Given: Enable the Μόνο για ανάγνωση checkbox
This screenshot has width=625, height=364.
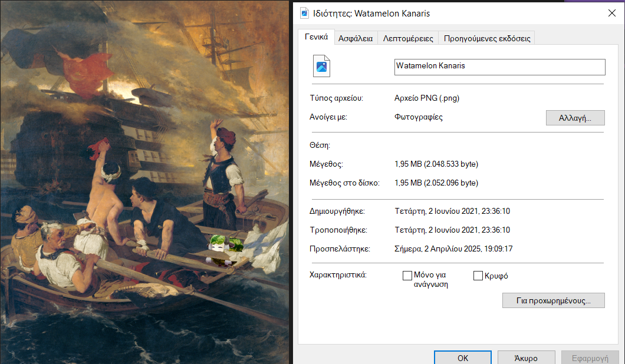Looking at the screenshot, I should tap(407, 276).
